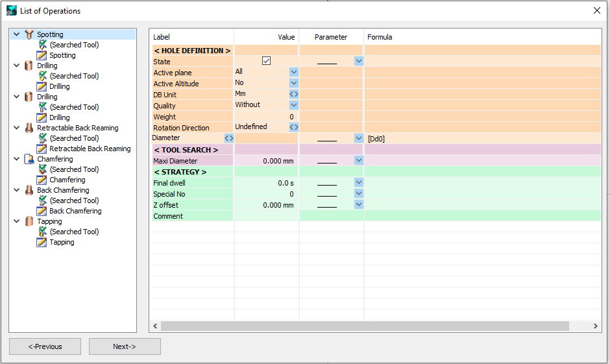610x364 pixels.
Task: Open the Active plane dropdown
Action: coord(293,72)
